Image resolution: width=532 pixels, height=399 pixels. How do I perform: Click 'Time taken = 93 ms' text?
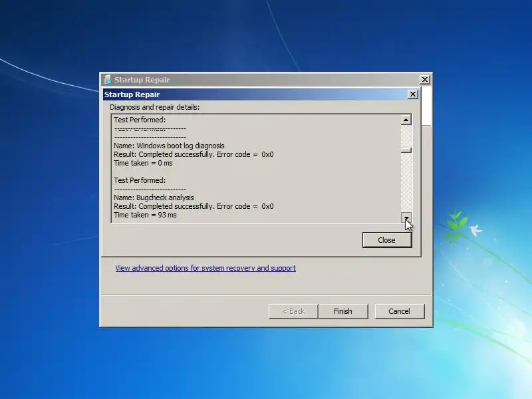pos(145,215)
